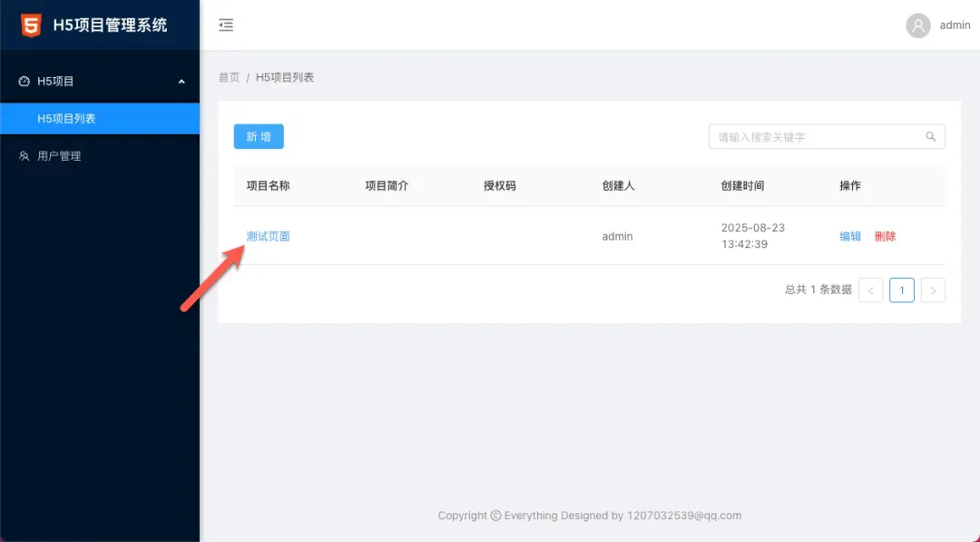This screenshot has width=980, height=542.
Task: Click 编辑 for 测试页面 row
Action: coord(850,236)
